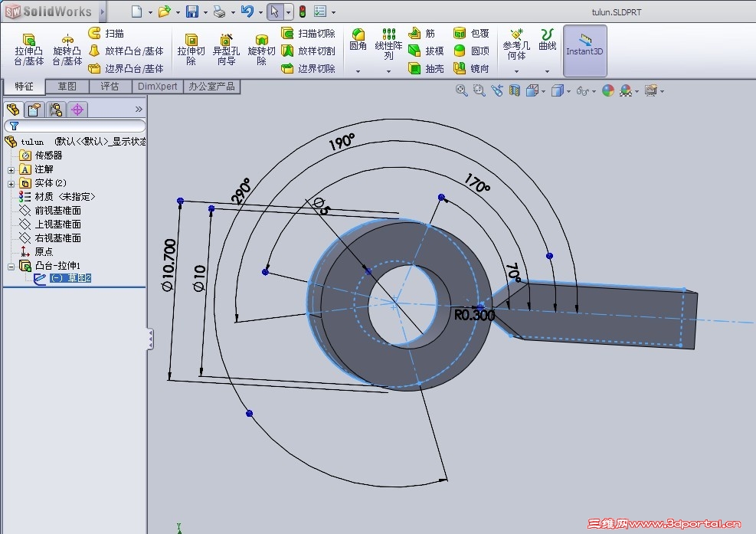Image resolution: width=756 pixels, height=534 pixels.
Task: Click Zoom to Area magnifier icon
Action: click(x=479, y=90)
